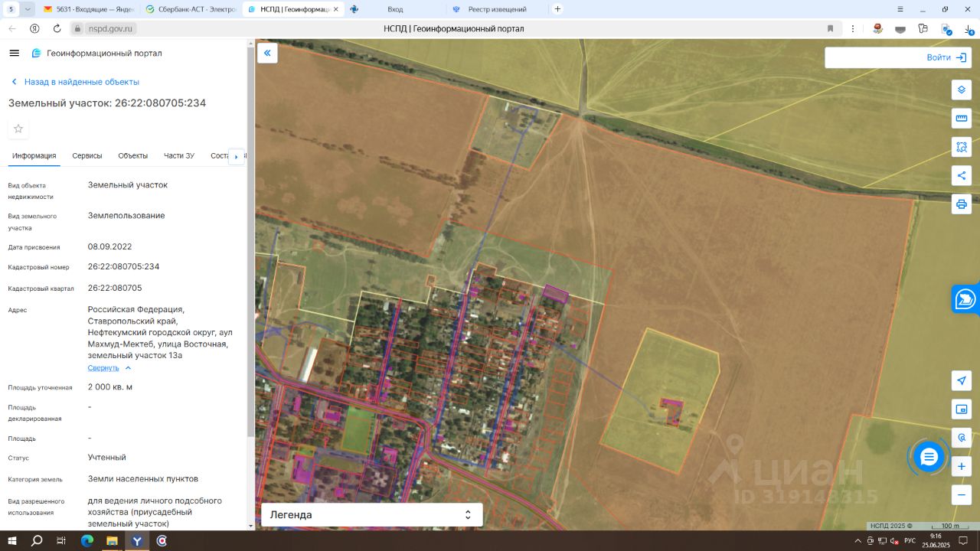This screenshot has height=551, width=980.
Task: Activate the area search selection tool
Action: 962,146
